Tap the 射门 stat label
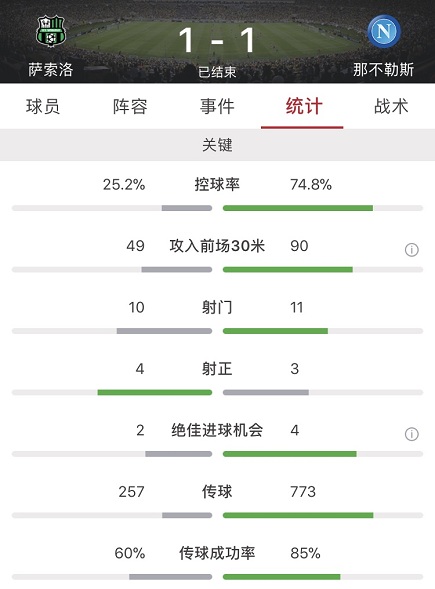The height and width of the screenshot is (589, 435). click(x=217, y=307)
